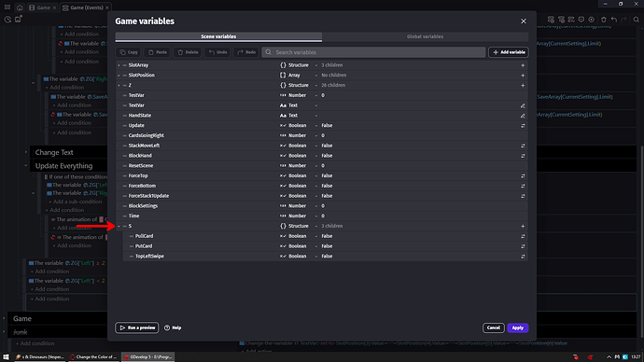Click the Add sub-event toolbar icon
The image size is (644, 362).
561,20
